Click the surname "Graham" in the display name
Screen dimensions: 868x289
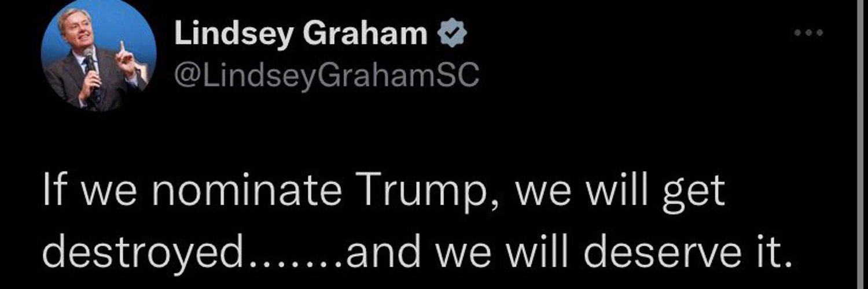(366, 36)
